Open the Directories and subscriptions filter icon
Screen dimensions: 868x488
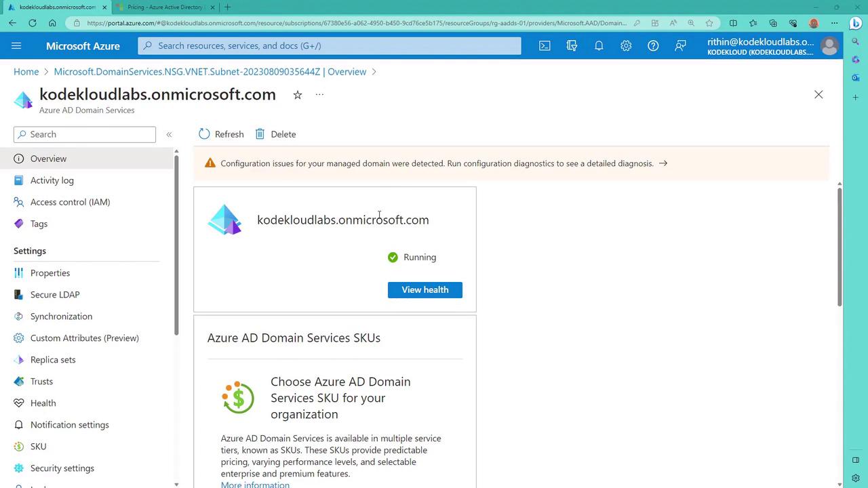coord(572,45)
